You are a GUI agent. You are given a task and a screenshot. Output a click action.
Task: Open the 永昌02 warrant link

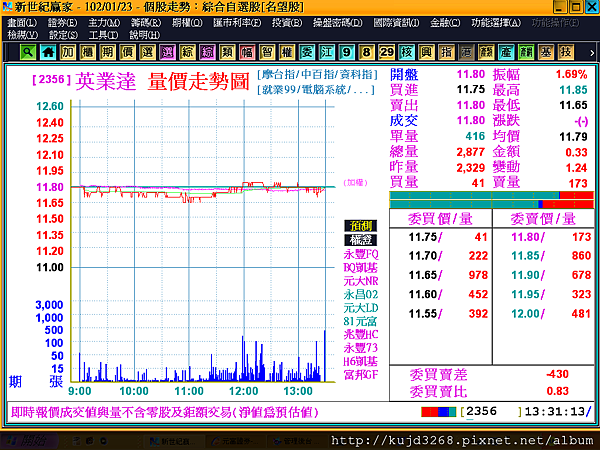point(361,294)
